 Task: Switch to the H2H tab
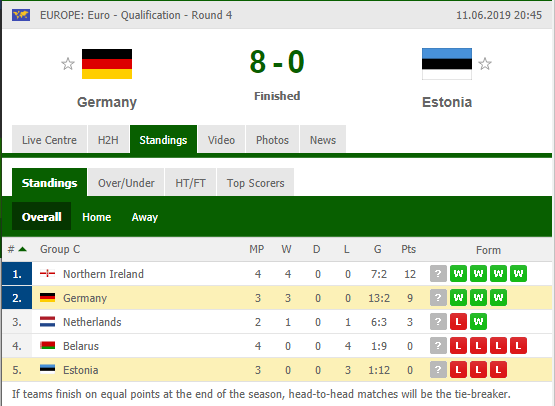(x=108, y=140)
